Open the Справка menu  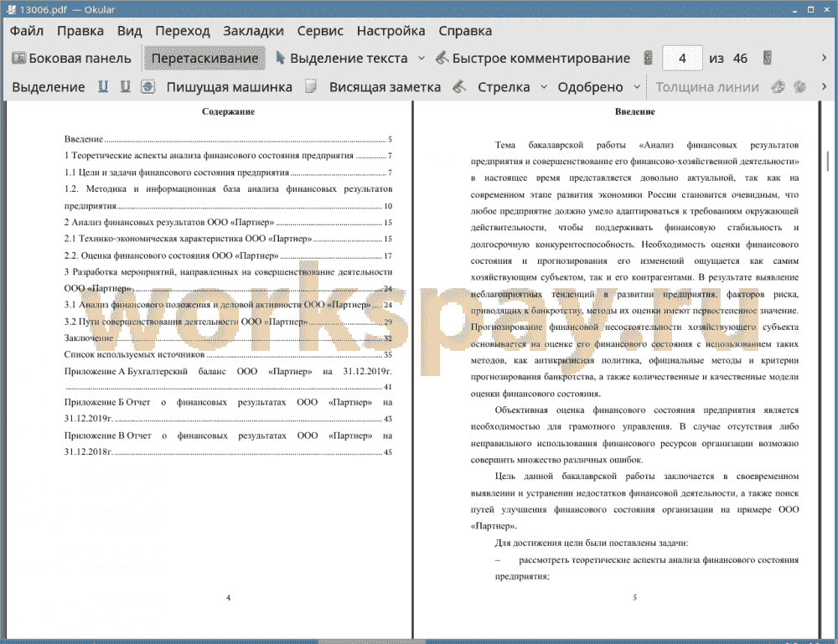point(465,31)
